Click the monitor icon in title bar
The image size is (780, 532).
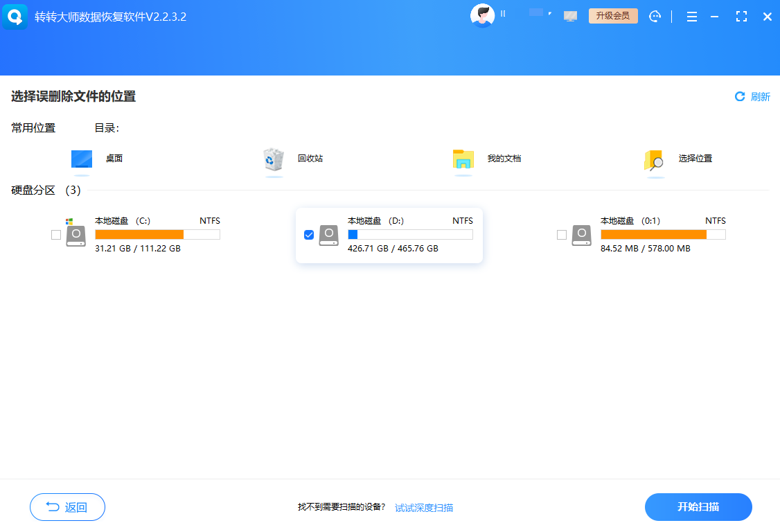(570, 15)
